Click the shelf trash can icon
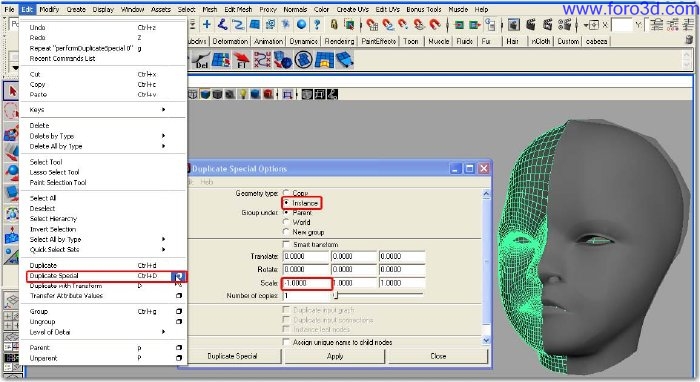This screenshot has height=382, width=700. (689, 41)
